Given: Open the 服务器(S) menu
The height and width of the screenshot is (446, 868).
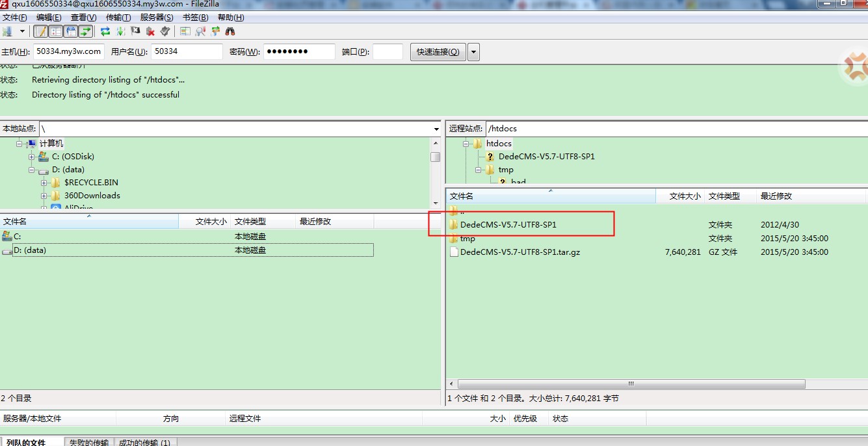Looking at the screenshot, I should coord(157,18).
